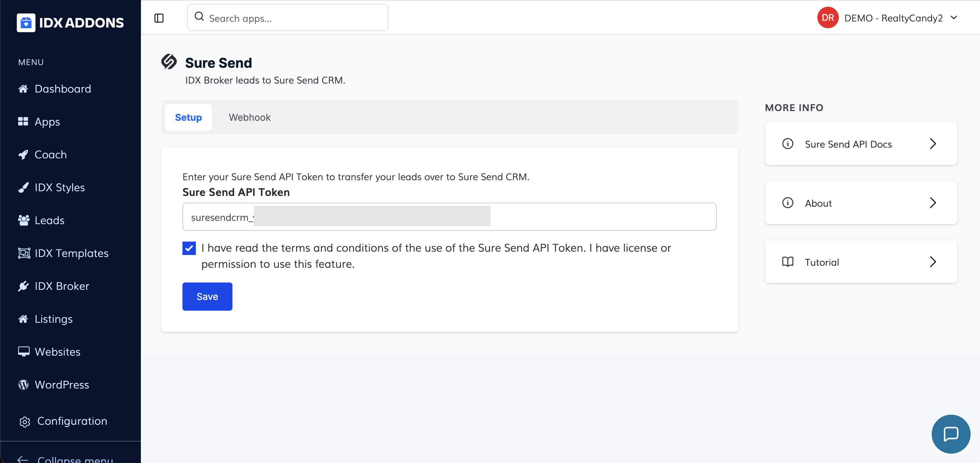The width and height of the screenshot is (980, 463).
Task: Open the chat support bubble
Action: point(950,434)
